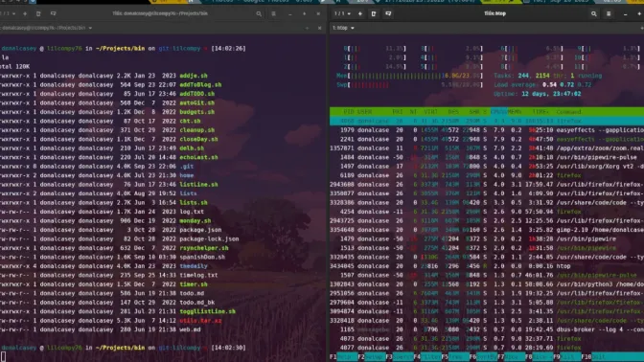Select the Xorg process row PID 1497

tap(487, 167)
